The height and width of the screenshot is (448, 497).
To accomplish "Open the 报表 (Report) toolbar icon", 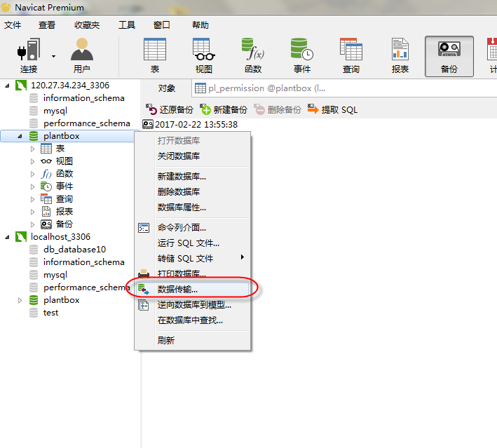I will click(x=400, y=56).
